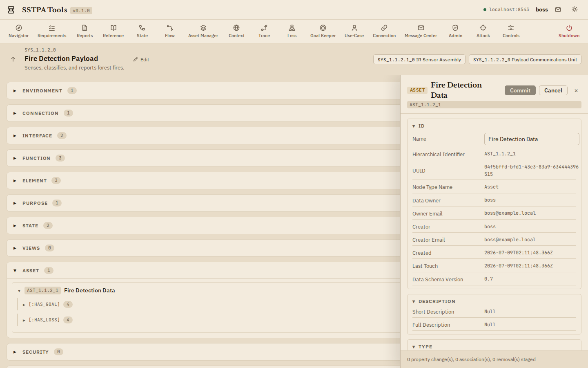
Task: Click the mail icon next to boss
Action: coord(558,9)
